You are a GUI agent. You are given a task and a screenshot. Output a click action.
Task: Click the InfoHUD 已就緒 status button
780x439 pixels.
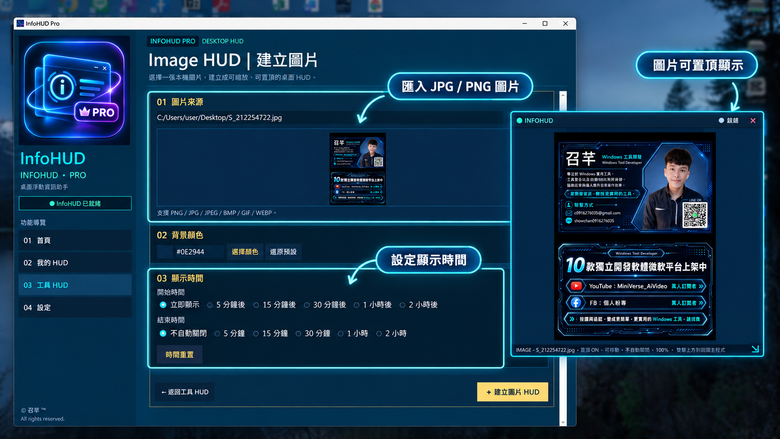(75, 203)
